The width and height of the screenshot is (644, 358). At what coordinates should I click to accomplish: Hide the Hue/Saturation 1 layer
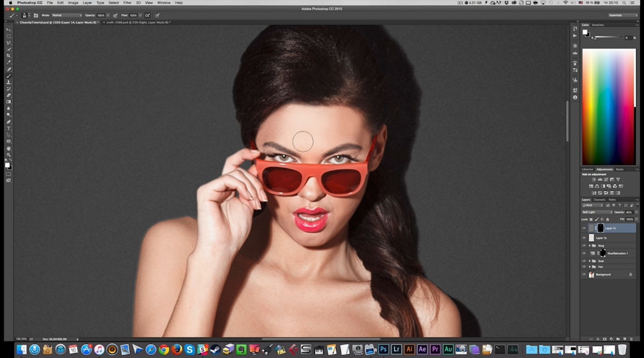584,253
